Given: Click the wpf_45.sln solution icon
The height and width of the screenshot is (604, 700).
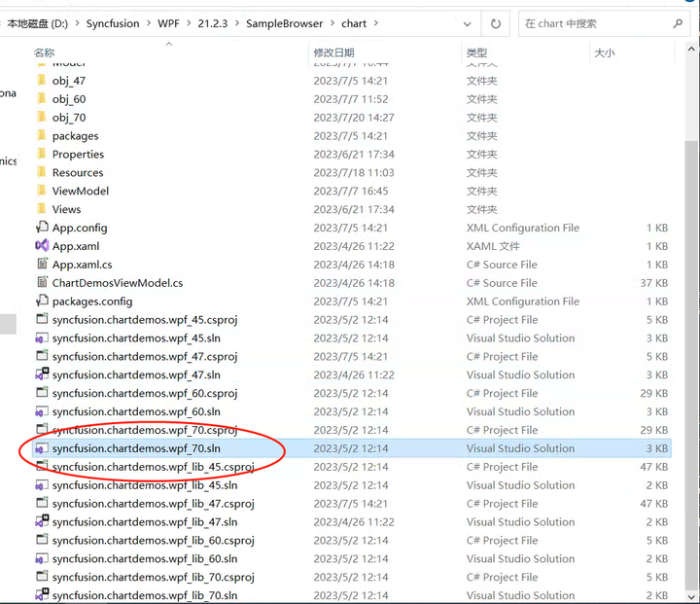Looking at the screenshot, I should coord(42,338).
